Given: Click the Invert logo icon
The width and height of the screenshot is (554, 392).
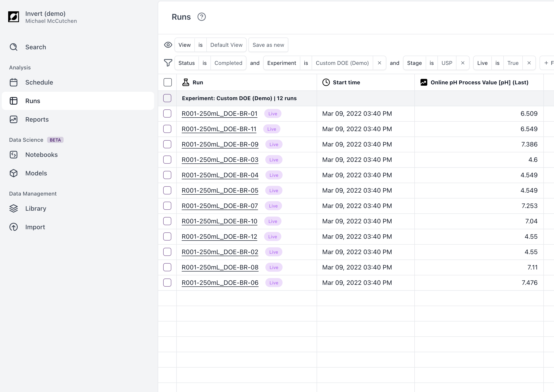Looking at the screenshot, I should pos(14,17).
